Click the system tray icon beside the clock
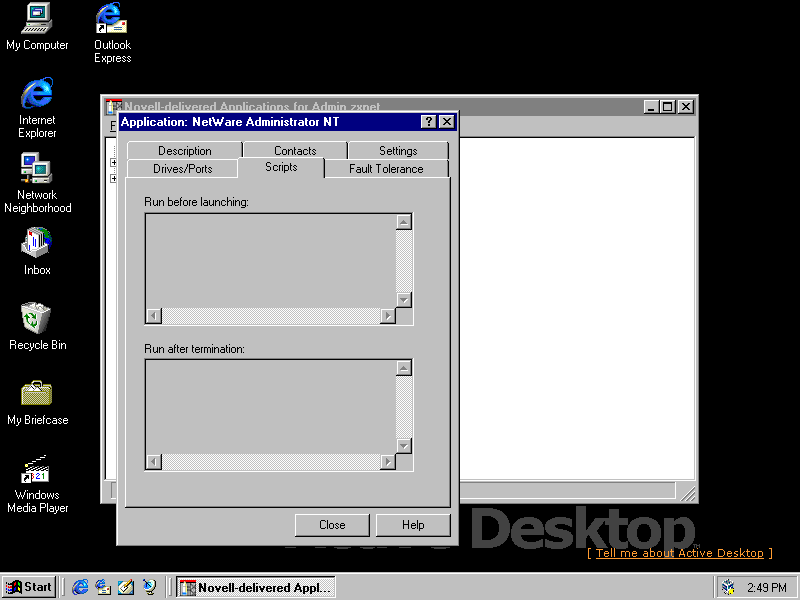The width and height of the screenshot is (800, 600). [x=728, y=587]
